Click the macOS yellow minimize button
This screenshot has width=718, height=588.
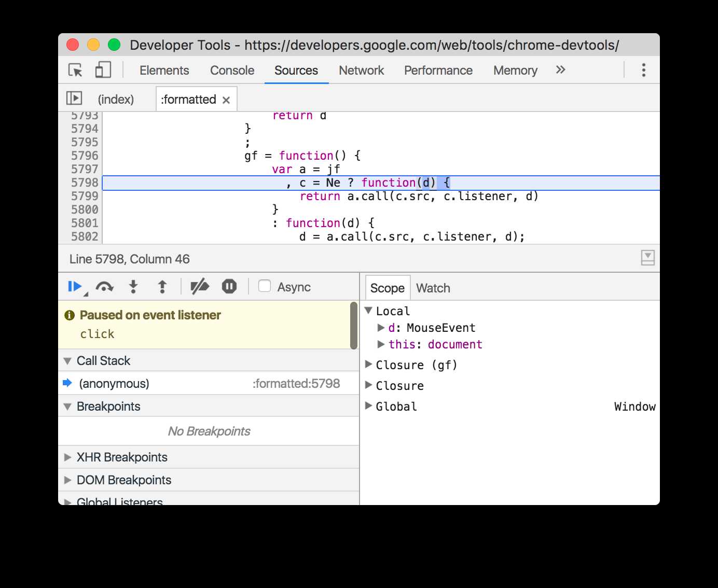pos(93,45)
